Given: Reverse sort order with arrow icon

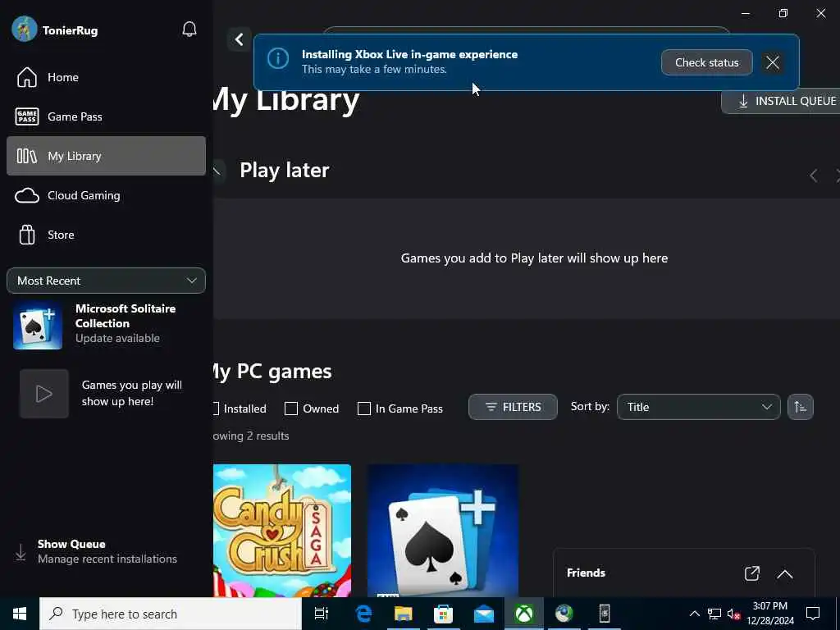Looking at the screenshot, I should pos(801,407).
